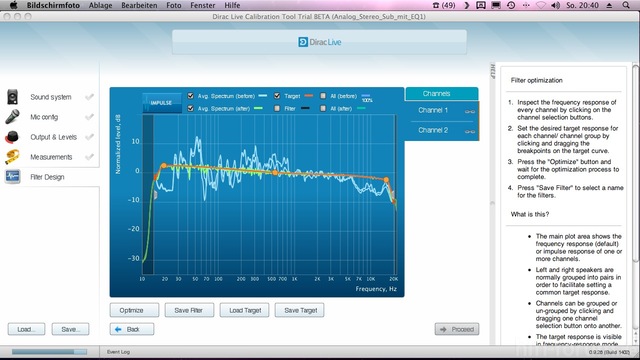Click the target breakpoint near 500 Hz

click(x=276, y=173)
